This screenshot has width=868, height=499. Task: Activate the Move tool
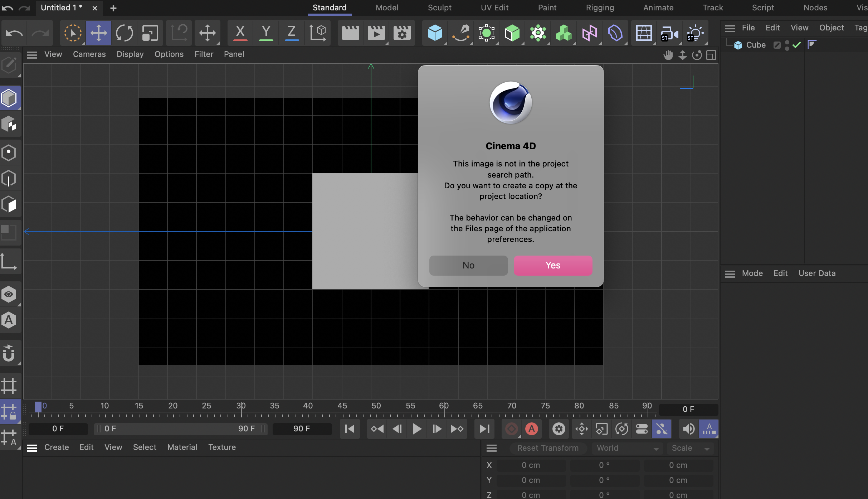98,33
